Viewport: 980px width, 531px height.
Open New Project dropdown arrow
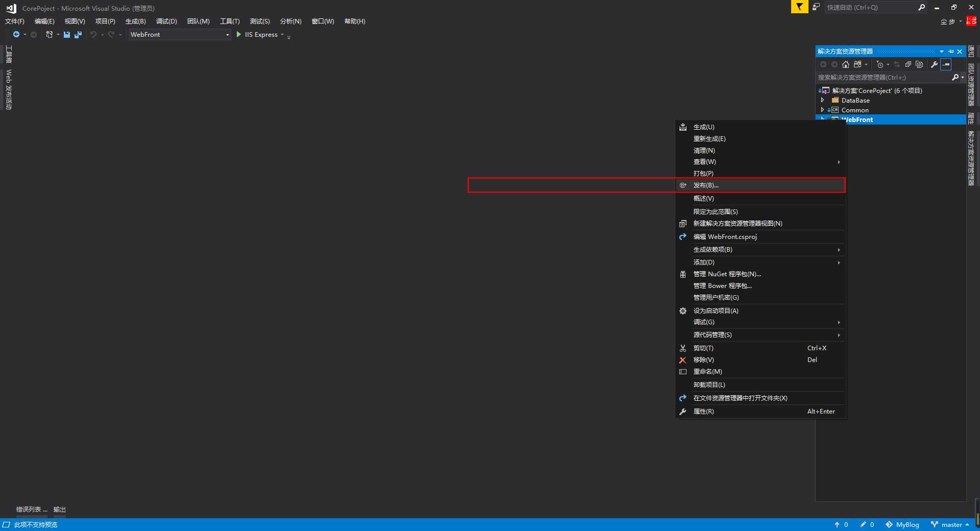click(x=58, y=35)
